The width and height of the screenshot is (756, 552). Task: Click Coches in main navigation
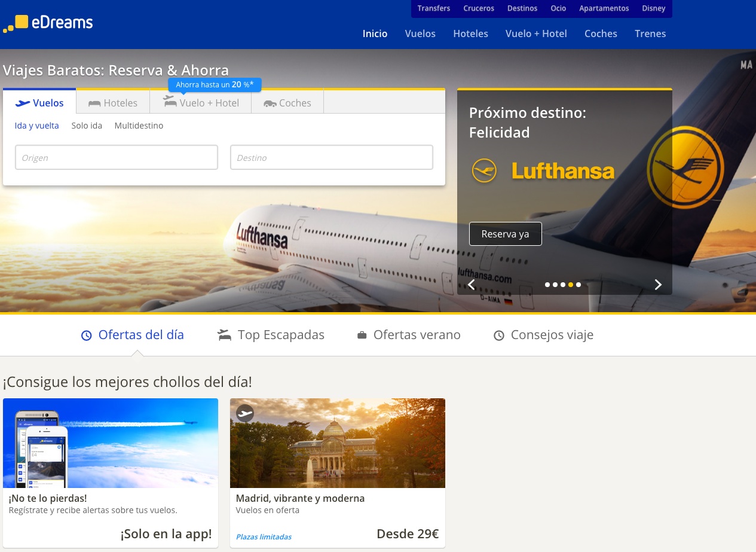(601, 33)
